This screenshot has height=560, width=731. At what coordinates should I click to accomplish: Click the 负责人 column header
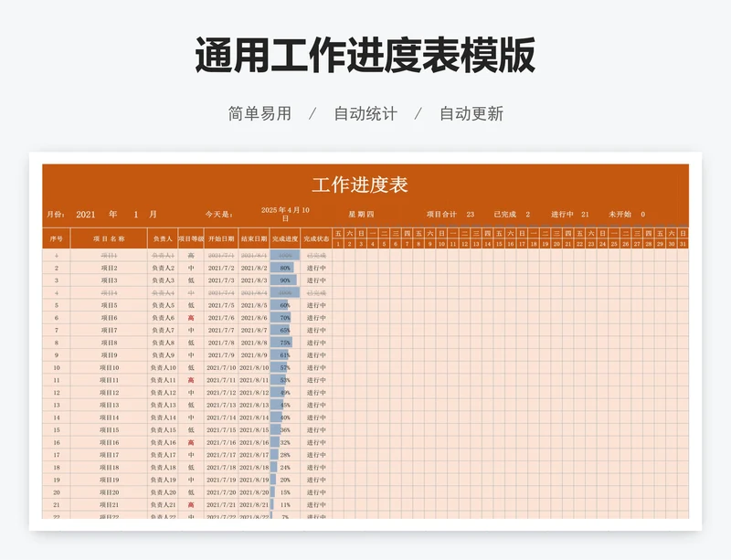point(163,238)
